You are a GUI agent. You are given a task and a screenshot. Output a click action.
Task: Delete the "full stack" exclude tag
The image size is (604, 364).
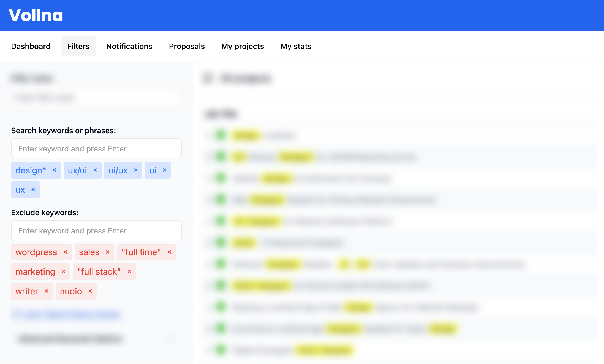pyautogui.click(x=129, y=271)
